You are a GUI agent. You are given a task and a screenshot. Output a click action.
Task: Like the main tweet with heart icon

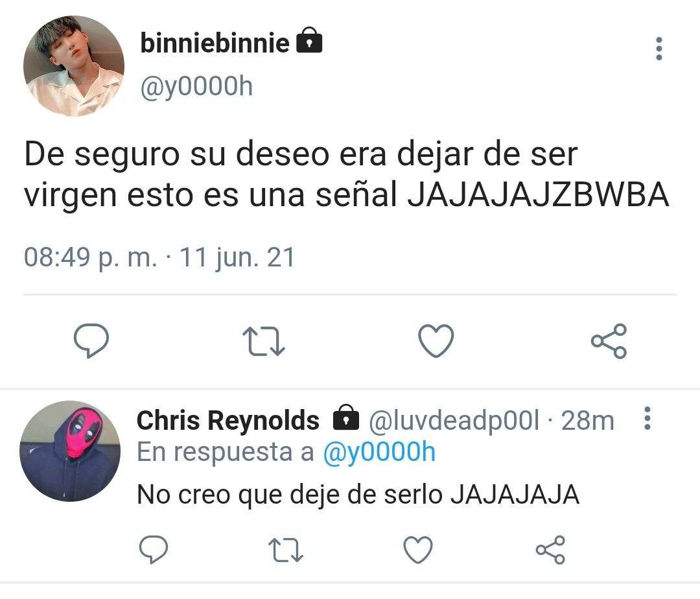tap(436, 341)
